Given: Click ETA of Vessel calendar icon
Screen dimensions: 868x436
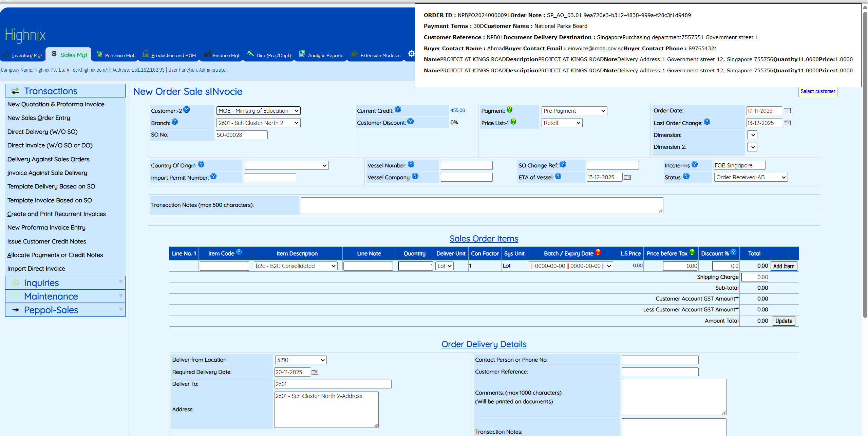Looking at the screenshot, I should [x=627, y=177].
